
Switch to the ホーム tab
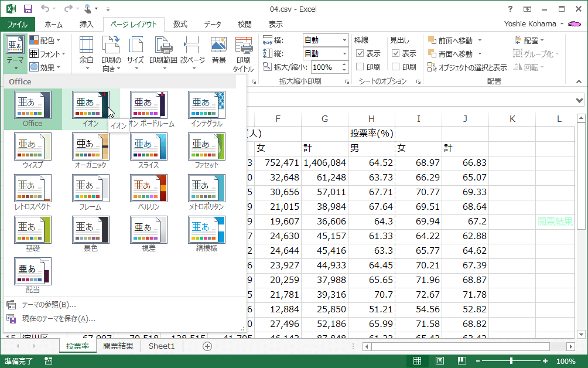point(54,25)
